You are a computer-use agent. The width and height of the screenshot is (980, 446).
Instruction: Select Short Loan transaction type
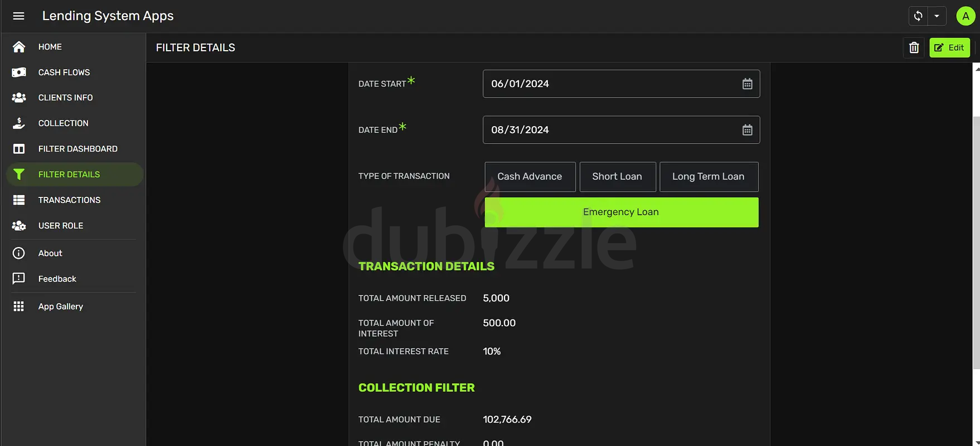click(x=617, y=177)
